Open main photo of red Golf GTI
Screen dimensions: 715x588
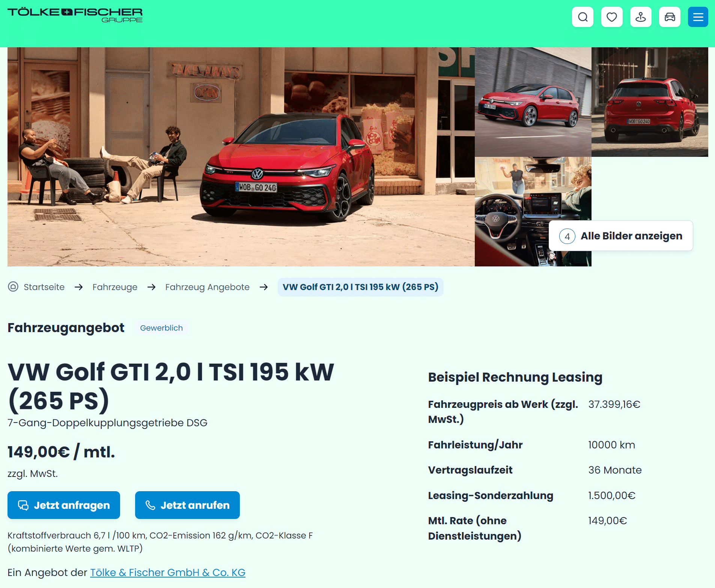click(x=241, y=157)
